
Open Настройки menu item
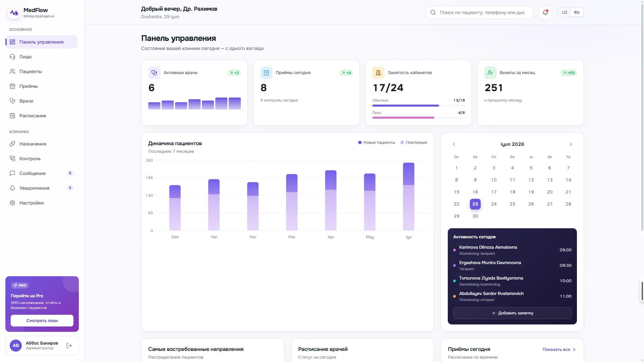click(42, 203)
